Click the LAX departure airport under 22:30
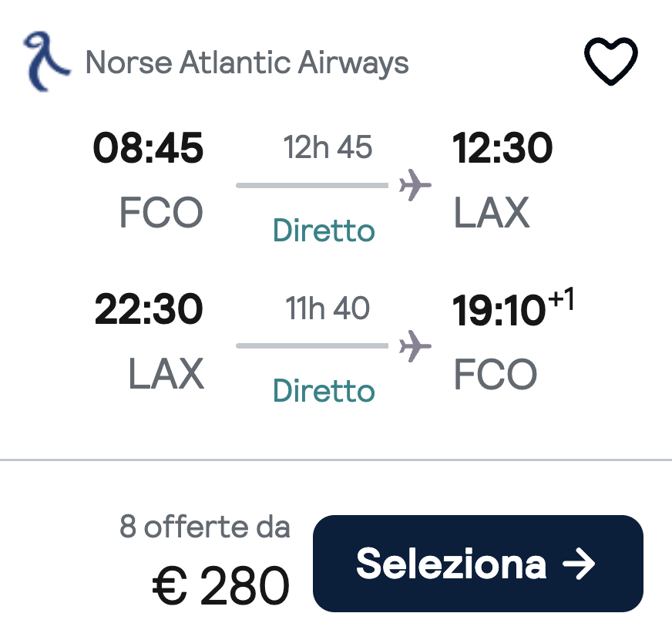 point(166,374)
